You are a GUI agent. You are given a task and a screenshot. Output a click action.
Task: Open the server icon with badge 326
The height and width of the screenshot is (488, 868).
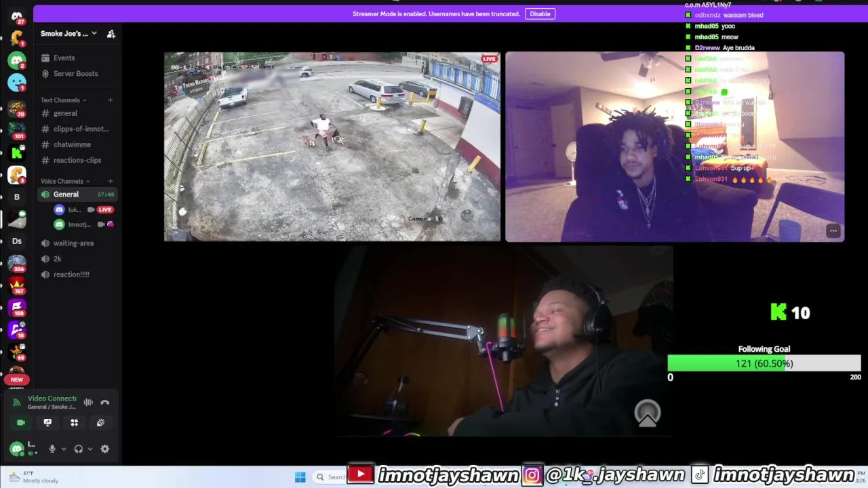(17, 263)
